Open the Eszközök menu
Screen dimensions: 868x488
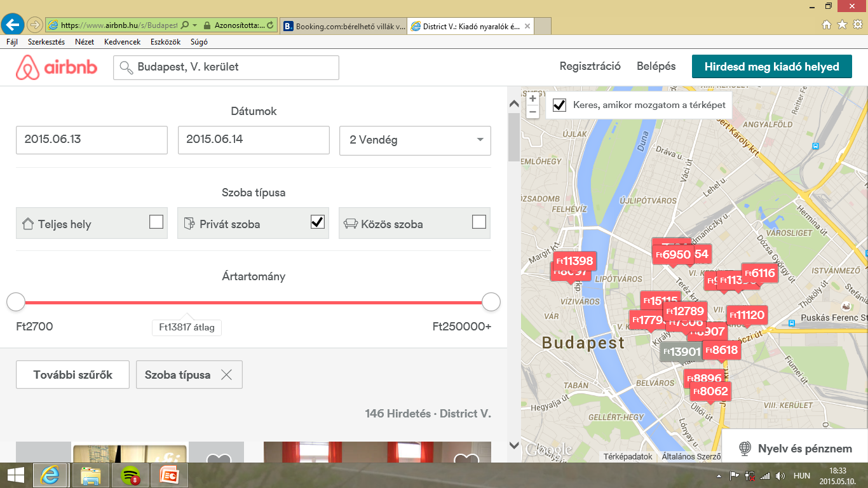point(166,42)
